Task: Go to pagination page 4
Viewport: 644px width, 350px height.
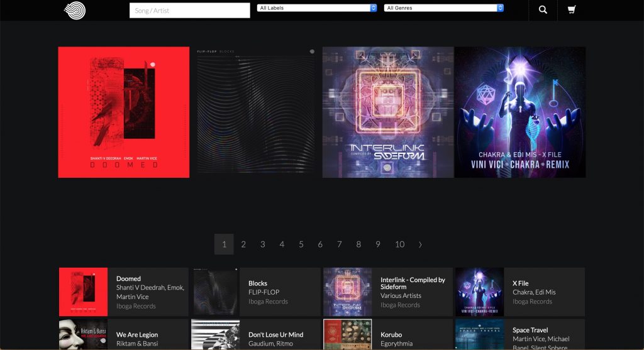Action: (282, 244)
